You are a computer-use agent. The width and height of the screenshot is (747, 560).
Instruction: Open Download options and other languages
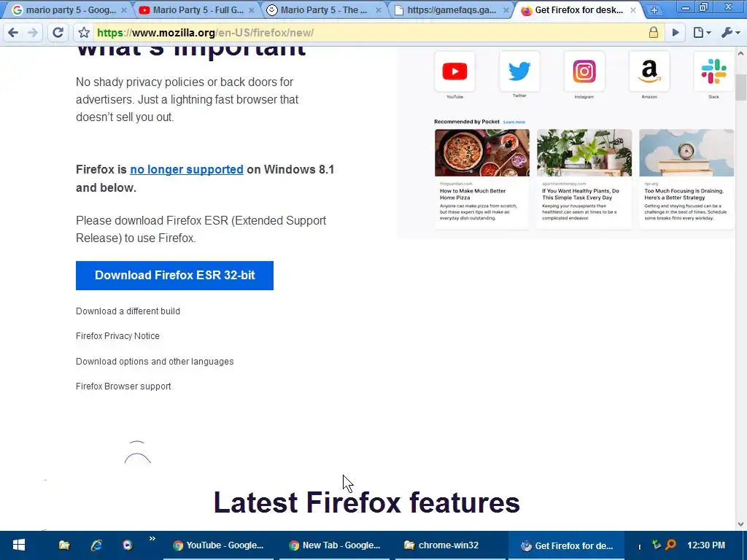155,362
